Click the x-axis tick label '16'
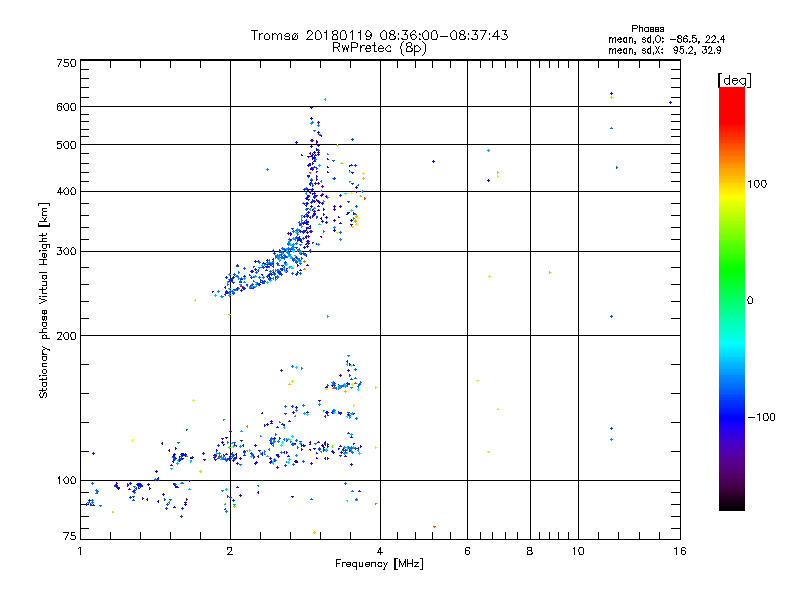The height and width of the screenshot is (600, 800). (680, 551)
